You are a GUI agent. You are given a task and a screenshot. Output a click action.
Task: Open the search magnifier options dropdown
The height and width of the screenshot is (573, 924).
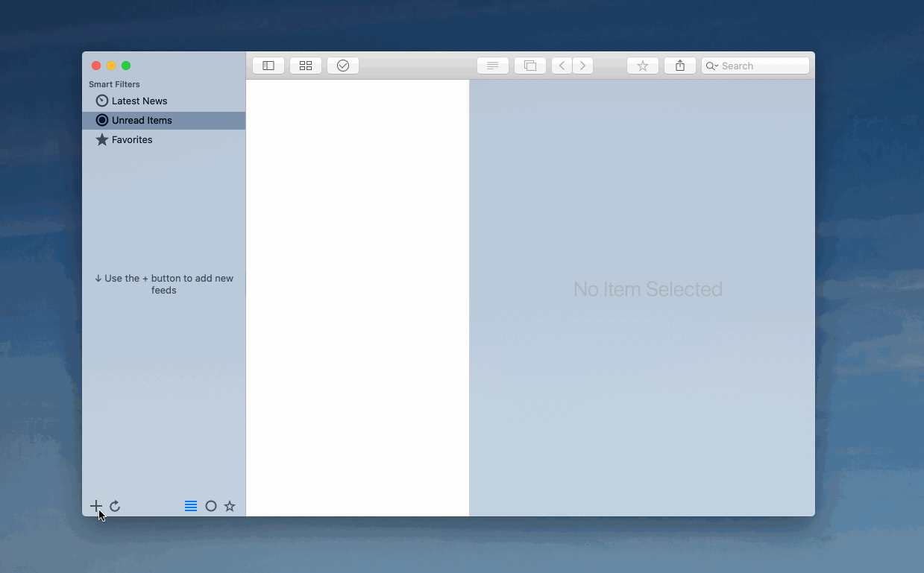[x=712, y=66]
